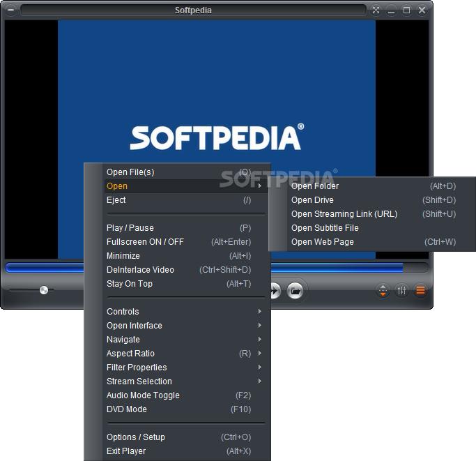Open Options / Setup
476x461 pixels.
(186, 437)
